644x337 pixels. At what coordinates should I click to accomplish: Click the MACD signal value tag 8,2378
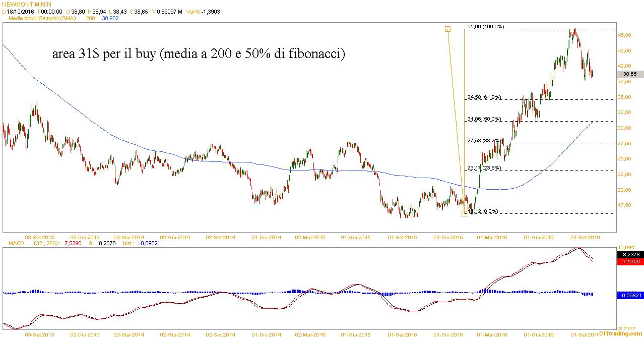click(630, 255)
